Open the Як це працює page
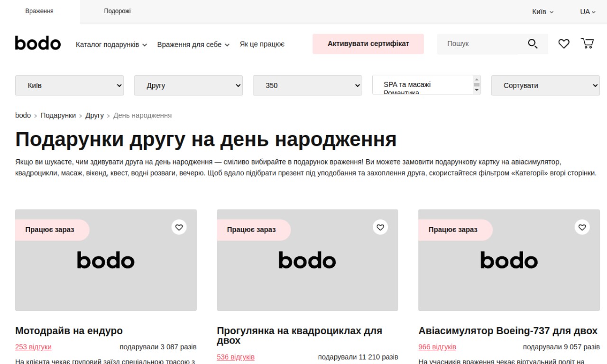 (x=262, y=45)
